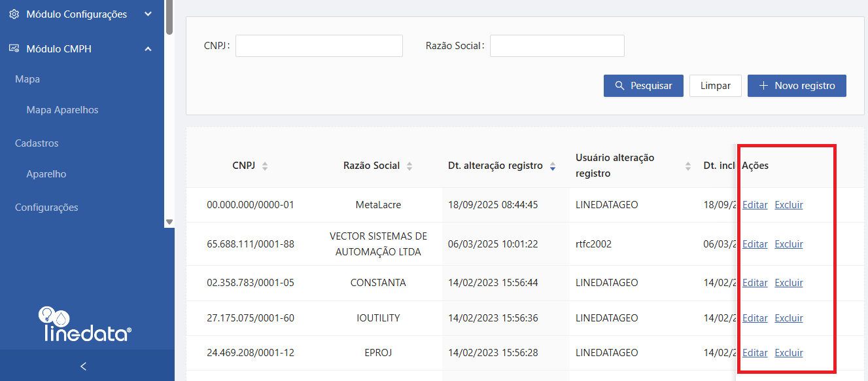Image resolution: width=868 pixels, height=381 pixels.
Task: Click the Módulo Configurações gear icon
Action: pyautogui.click(x=14, y=14)
